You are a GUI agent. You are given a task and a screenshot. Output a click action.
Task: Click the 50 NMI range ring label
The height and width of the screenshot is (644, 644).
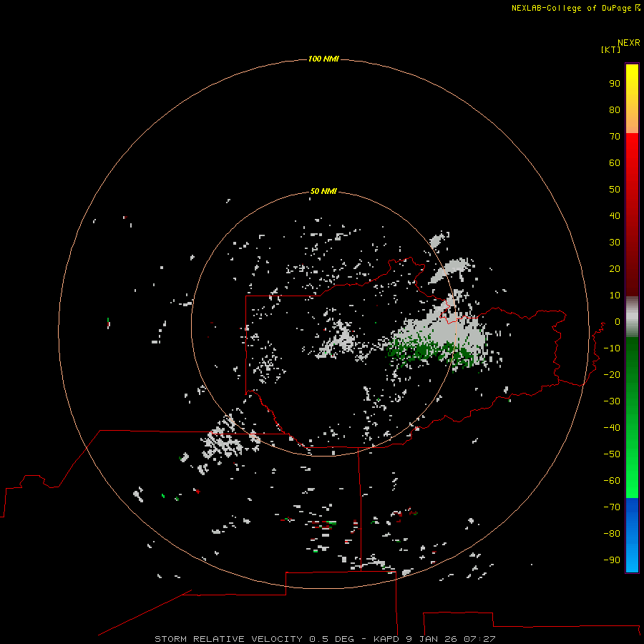pyautogui.click(x=323, y=191)
